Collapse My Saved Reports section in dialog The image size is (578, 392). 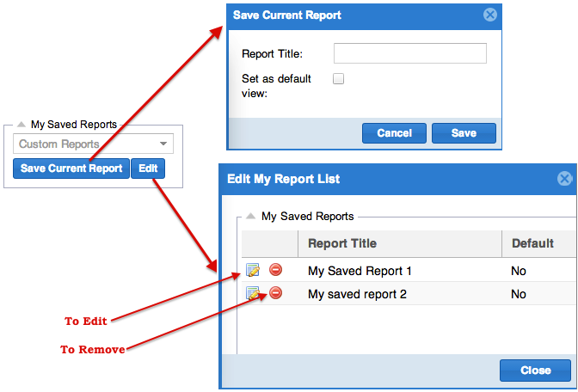click(x=250, y=217)
